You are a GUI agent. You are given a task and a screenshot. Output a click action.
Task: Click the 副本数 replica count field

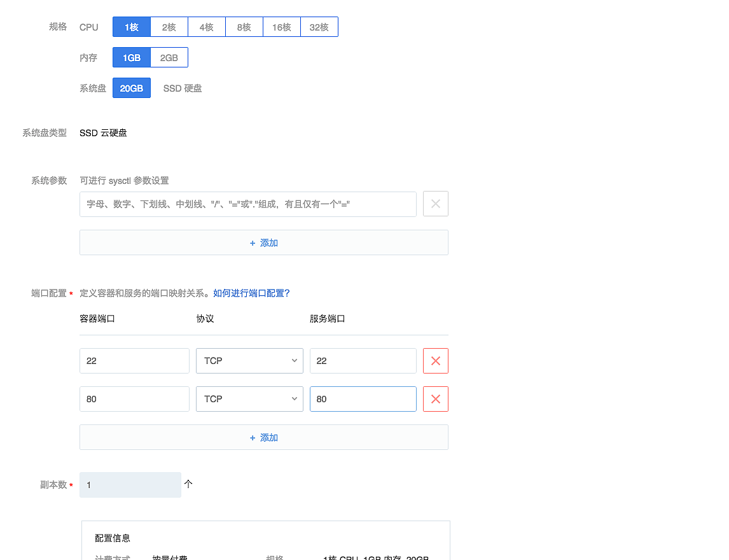tap(130, 485)
